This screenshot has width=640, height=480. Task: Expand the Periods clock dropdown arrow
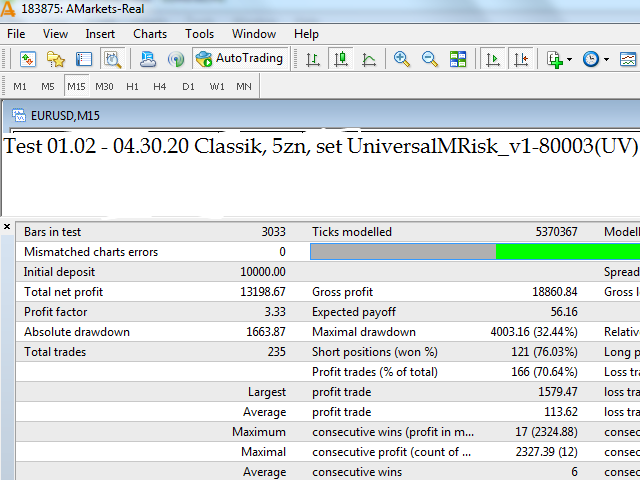pos(607,60)
